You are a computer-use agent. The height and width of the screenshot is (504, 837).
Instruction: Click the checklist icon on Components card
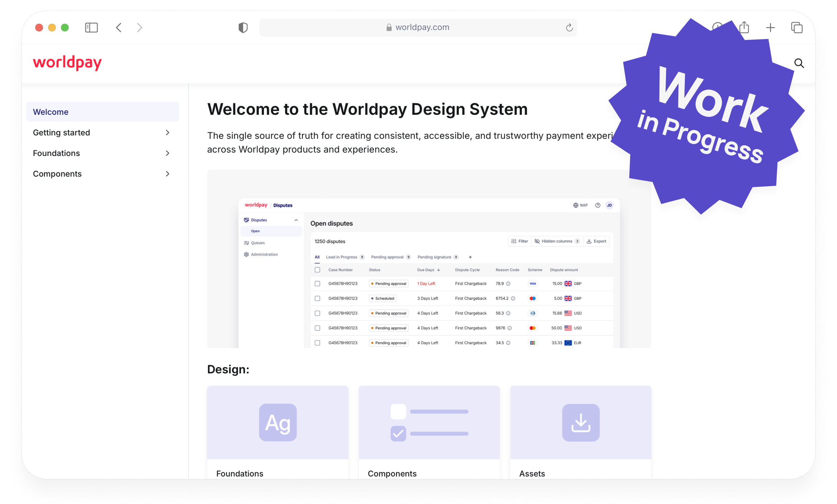429,423
